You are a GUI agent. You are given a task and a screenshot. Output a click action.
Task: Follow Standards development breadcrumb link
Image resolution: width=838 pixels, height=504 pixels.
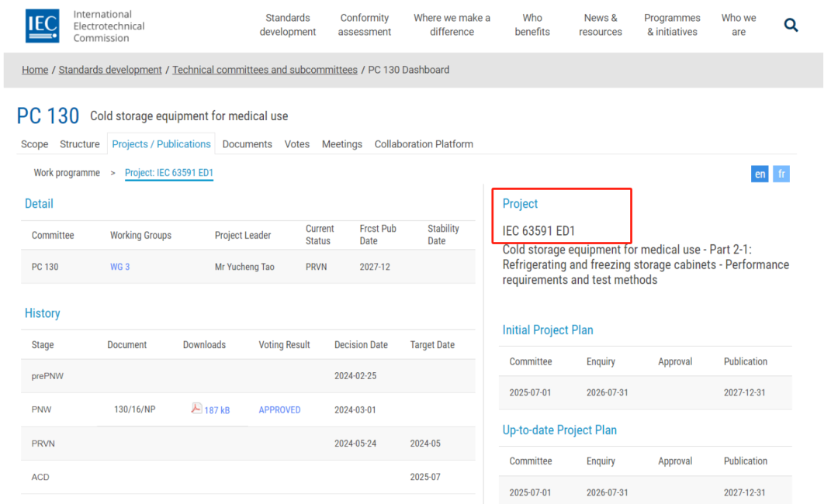tap(110, 70)
